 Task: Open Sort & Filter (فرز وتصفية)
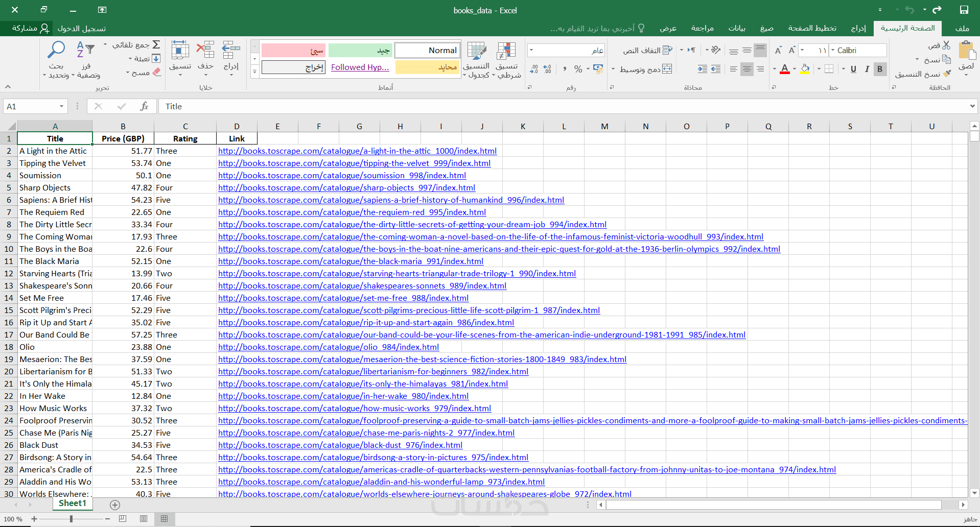click(x=86, y=60)
